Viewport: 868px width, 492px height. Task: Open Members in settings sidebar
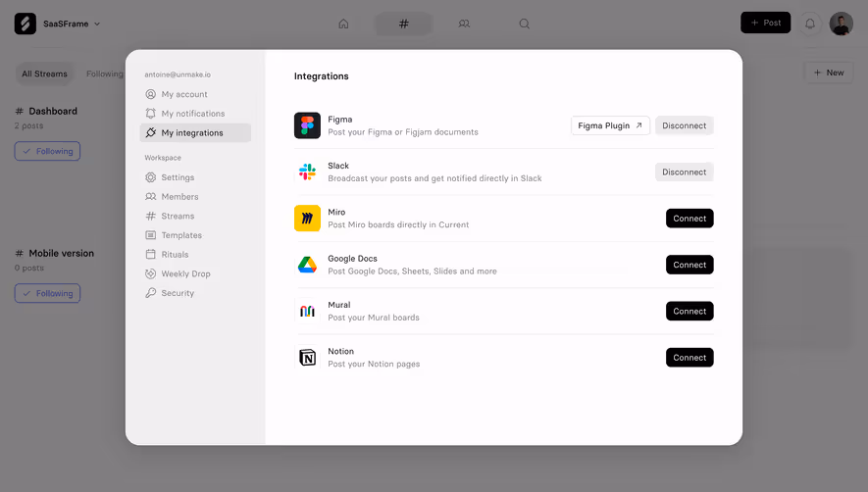click(195, 196)
